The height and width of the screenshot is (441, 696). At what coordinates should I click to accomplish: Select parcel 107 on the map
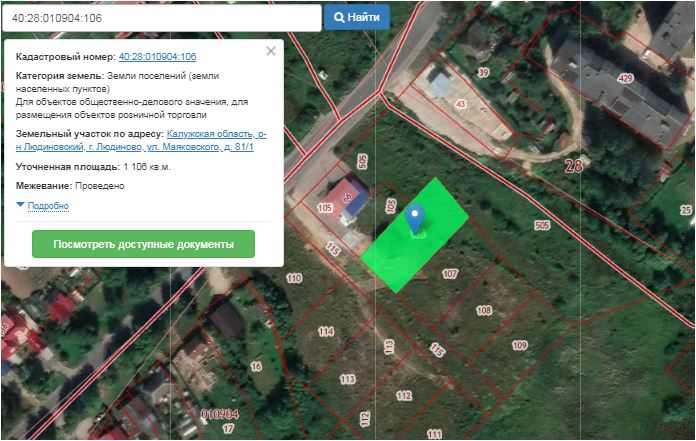click(x=450, y=273)
